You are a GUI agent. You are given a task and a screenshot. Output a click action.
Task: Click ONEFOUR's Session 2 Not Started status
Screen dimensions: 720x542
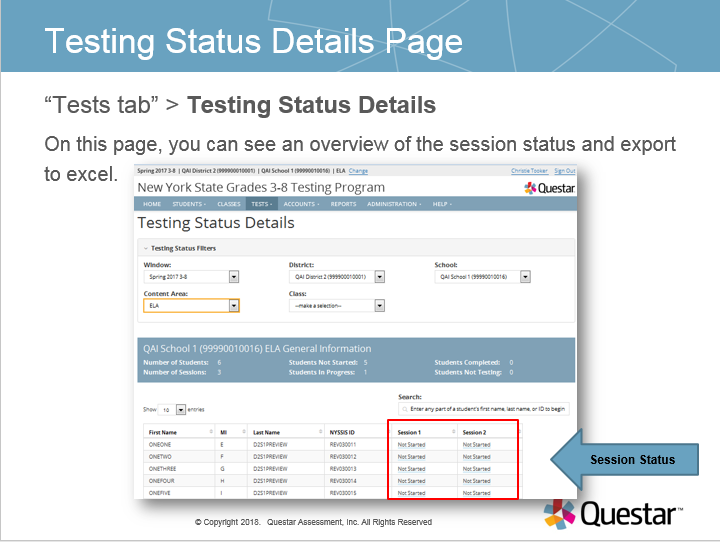tap(477, 480)
